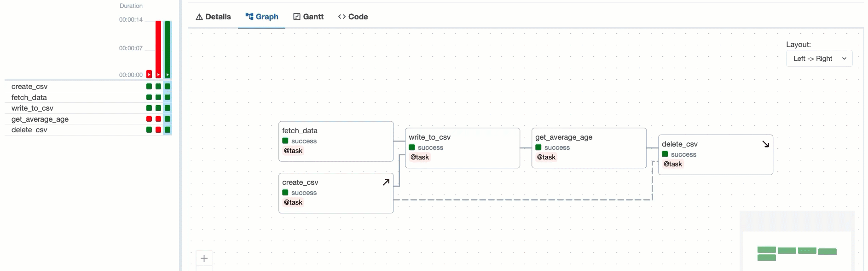Open the Code tab
Image resolution: width=868 pixels, height=271 pixels.
pyautogui.click(x=353, y=17)
